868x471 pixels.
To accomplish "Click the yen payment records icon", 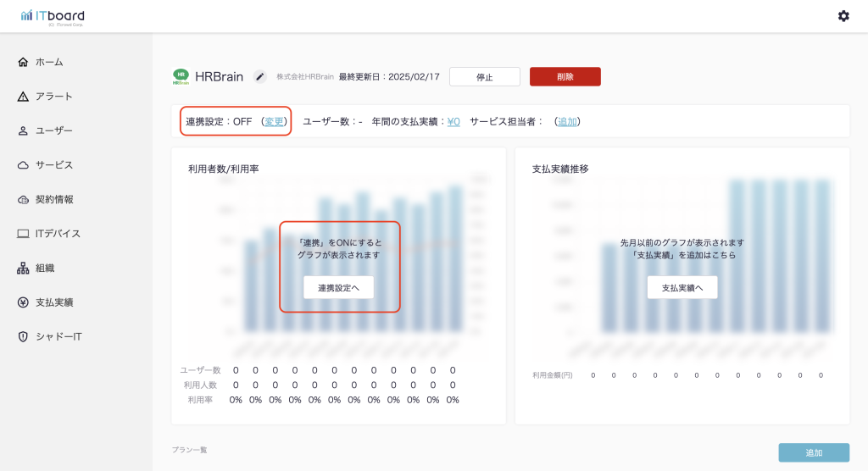I will click(x=23, y=302).
